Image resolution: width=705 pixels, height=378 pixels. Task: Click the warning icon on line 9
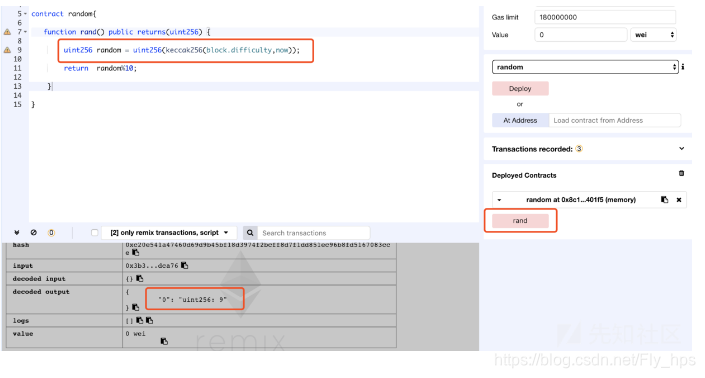tap(7, 50)
